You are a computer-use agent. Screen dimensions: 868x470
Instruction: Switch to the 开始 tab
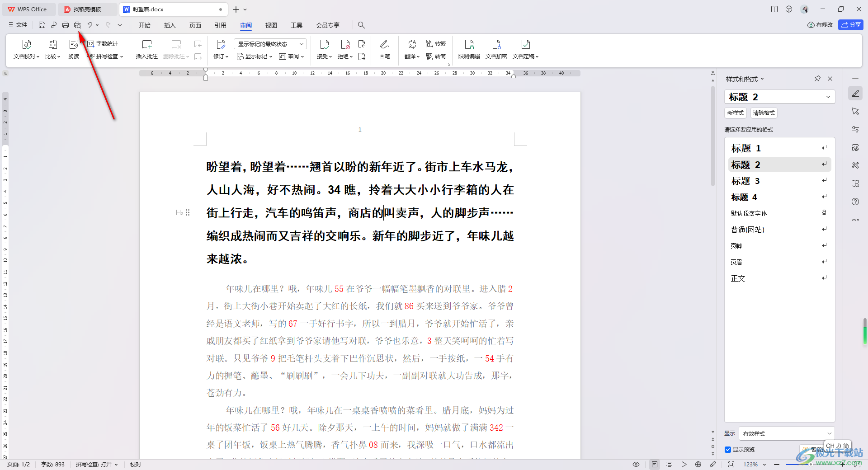(x=145, y=25)
